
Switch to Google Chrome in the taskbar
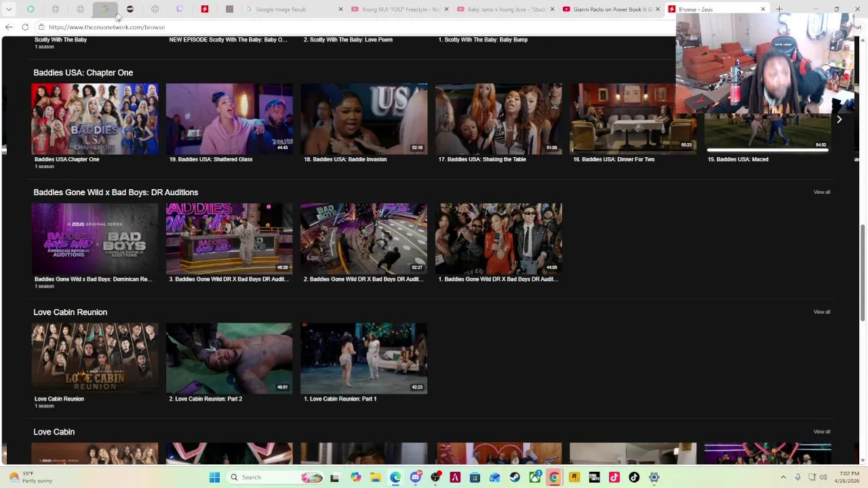[554, 477]
